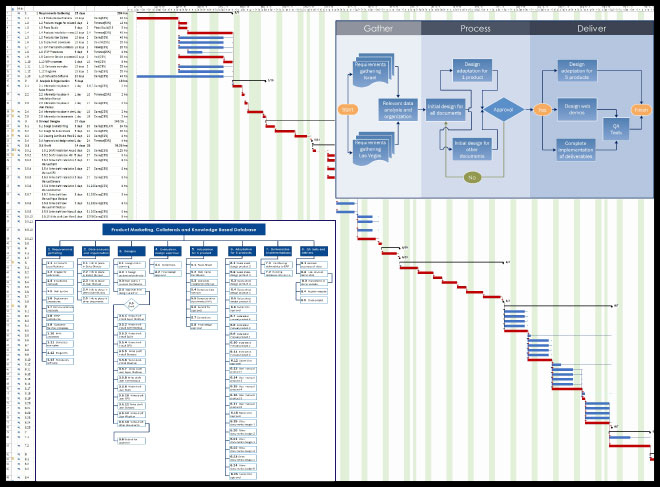Image resolution: width=660 pixels, height=487 pixels.
Task: Select the Design web demos box
Action: tap(577, 109)
